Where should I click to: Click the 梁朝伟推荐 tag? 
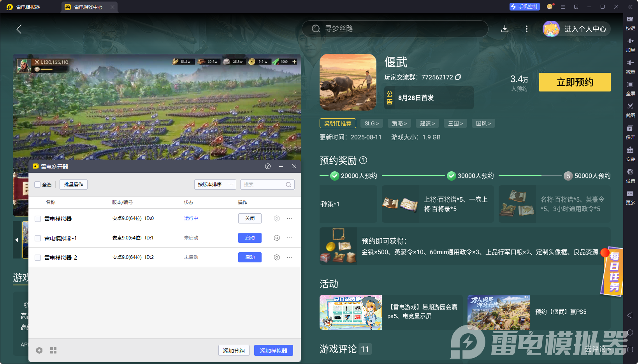338,123
